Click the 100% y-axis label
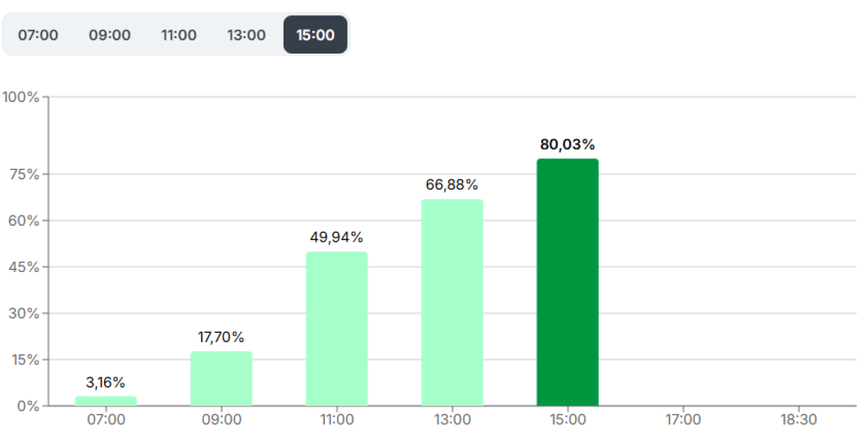This screenshot has height=442, width=868. 21,97
